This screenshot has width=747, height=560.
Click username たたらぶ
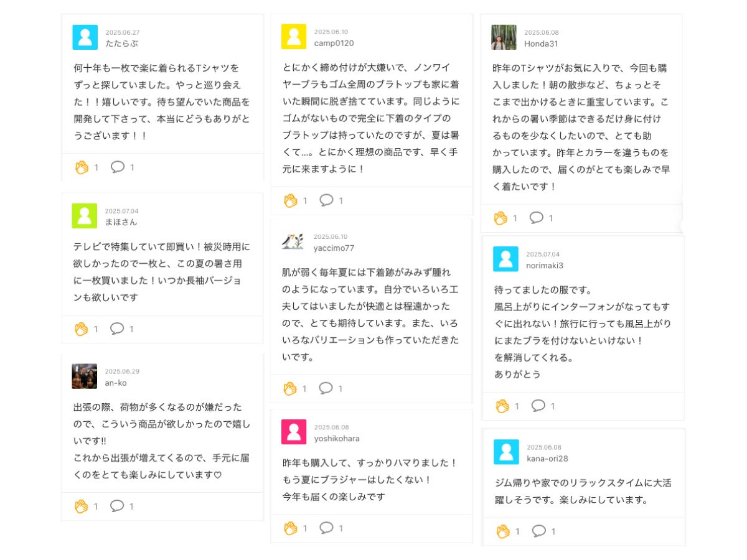pos(121,44)
